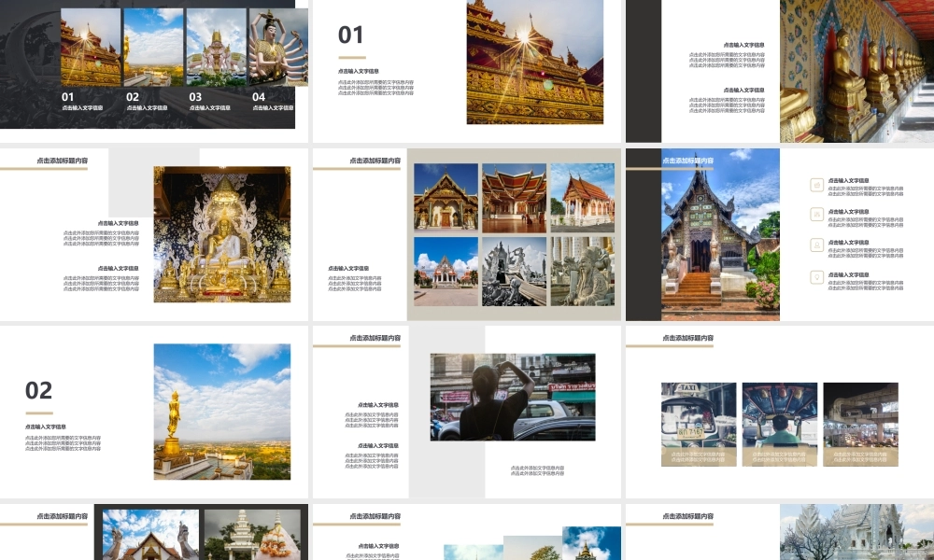
Task: Click the white stone carving photo in the grid
Action: (583, 272)
